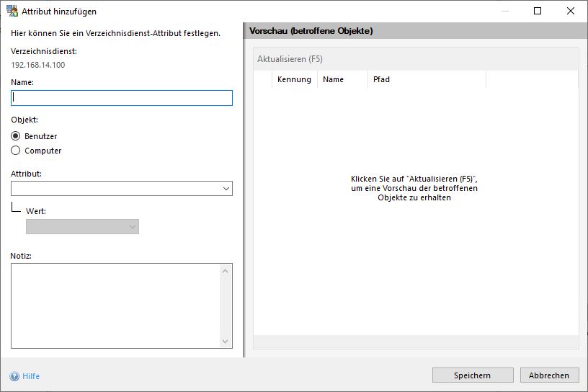The width and height of the screenshot is (588, 392).
Task: Click the app icon in the title bar
Action: (x=12, y=12)
